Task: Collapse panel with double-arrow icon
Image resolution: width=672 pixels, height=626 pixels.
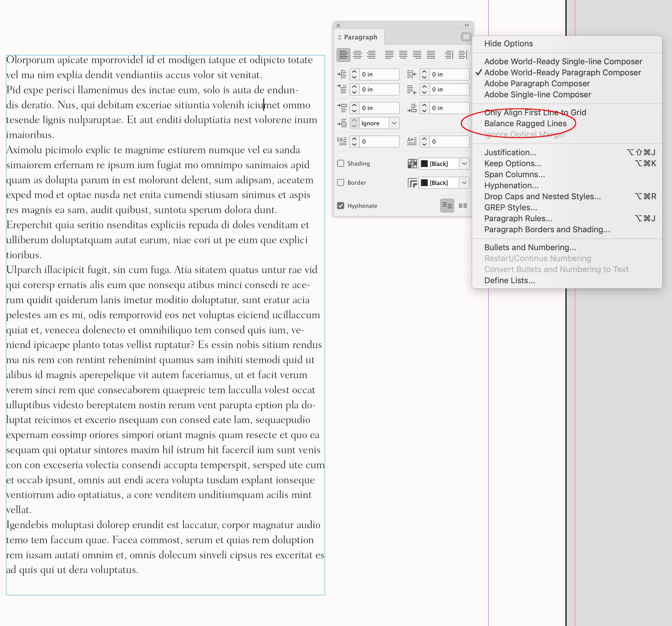Action: coord(467,25)
